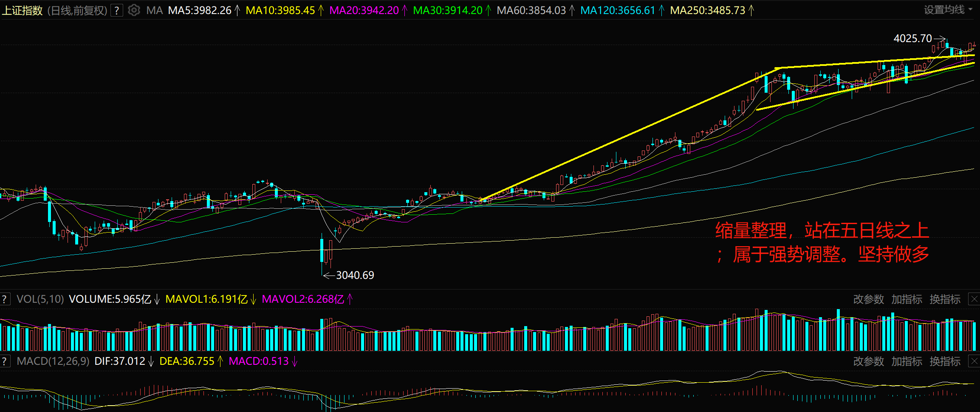The width and height of the screenshot is (980, 412).
Task: Click the MA250:3485.73 value
Action: pyautogui.click(x=708, y=10)
